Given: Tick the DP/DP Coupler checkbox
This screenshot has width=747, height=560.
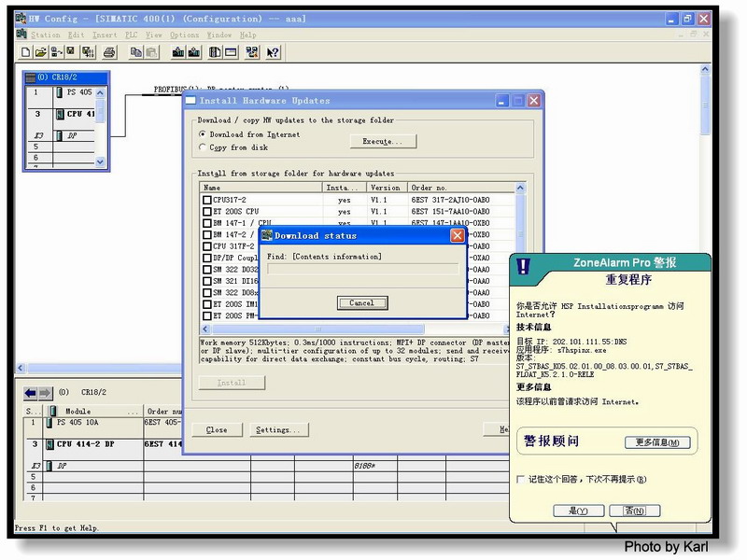Looking at the screenshot, I should click(206, 258).
